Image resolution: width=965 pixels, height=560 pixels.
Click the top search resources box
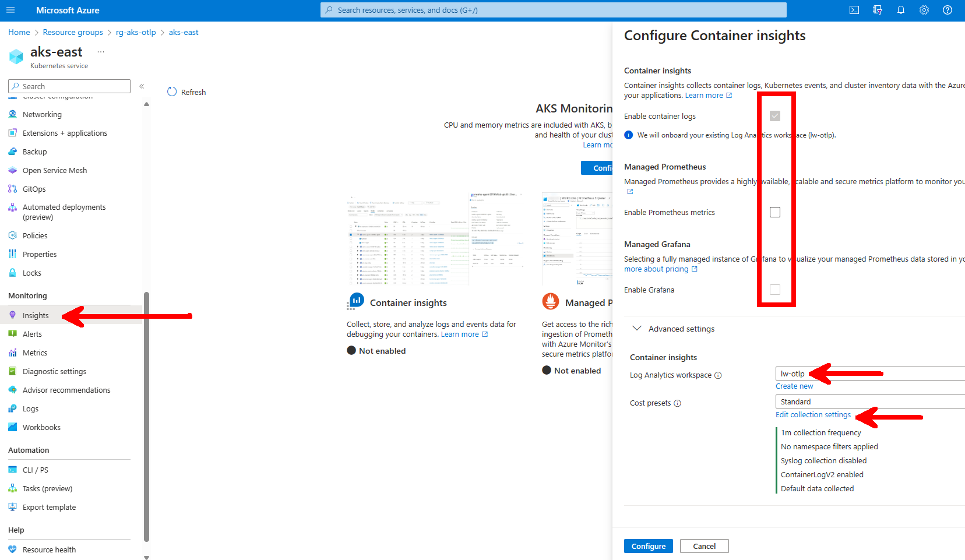click(x=554, y=10)
